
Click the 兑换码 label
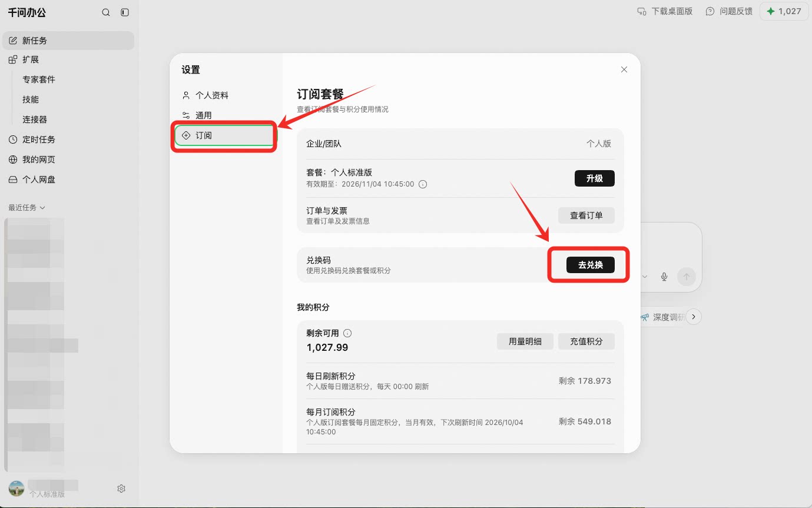[319, 260]
